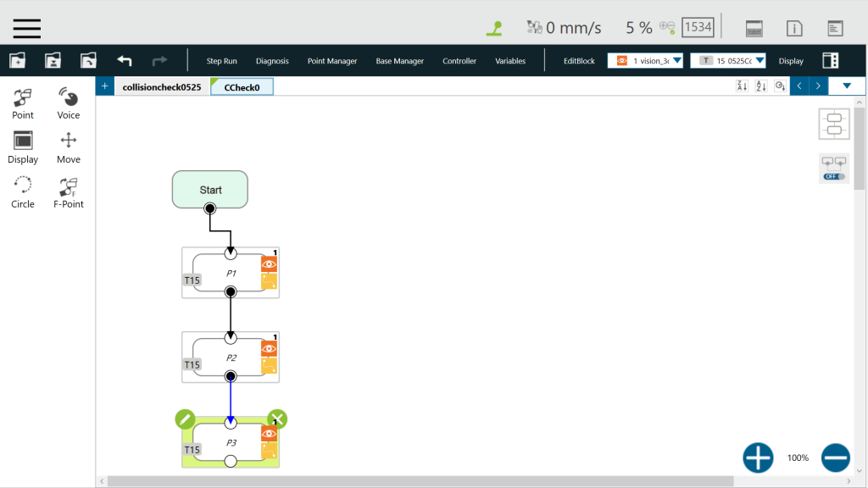This screenshot has width=868, height=488.
Task: Pick the F-Point node icon
Action: coord(68,191)
